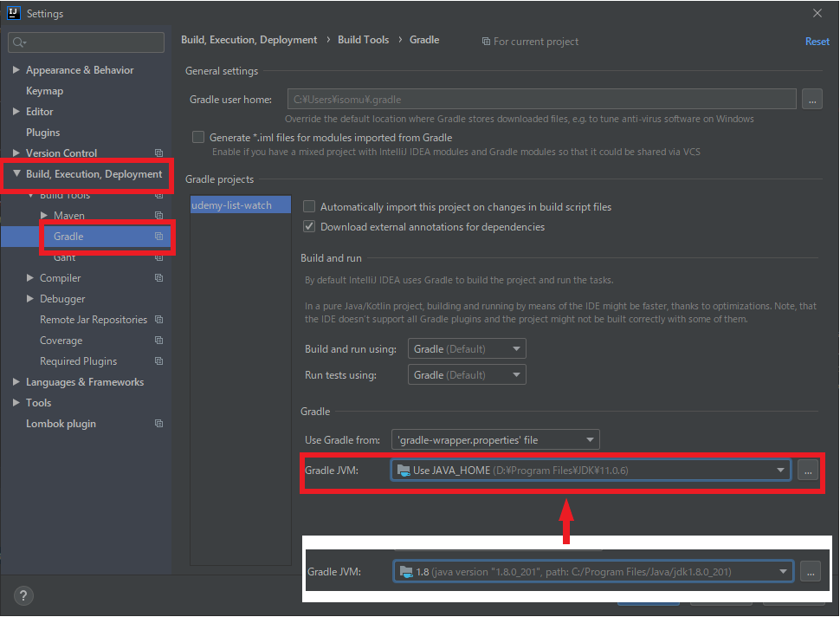Expand the Appearance & Behavior section

(x=16, y=69)
